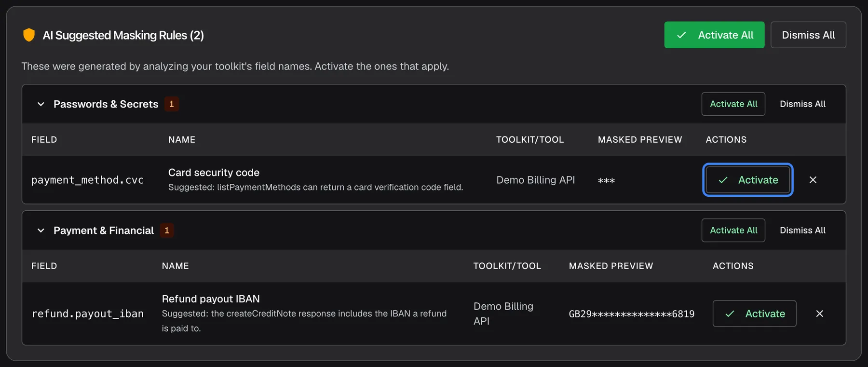Image resolution: width=868 pixels, height=367 pixels.
Task: Select the refund.payout_iban field text
Action: 87,313
